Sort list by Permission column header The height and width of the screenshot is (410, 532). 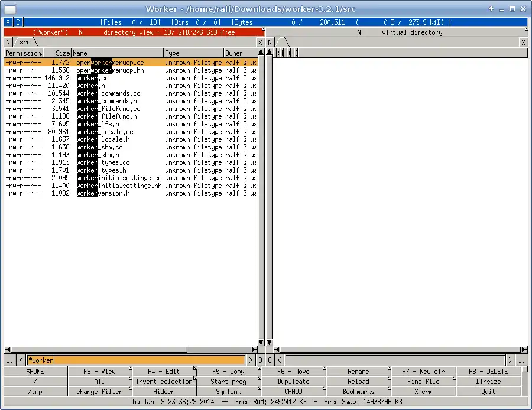point(24,53)
